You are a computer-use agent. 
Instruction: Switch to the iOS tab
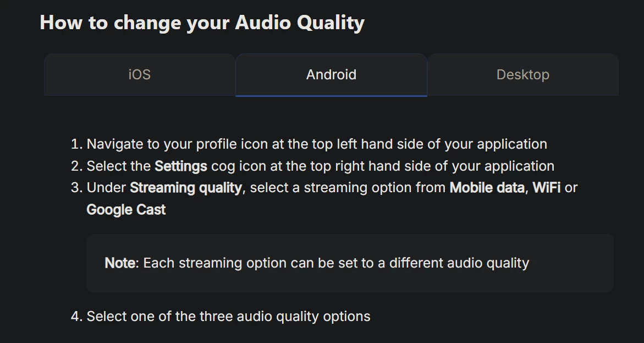(139, 74)
